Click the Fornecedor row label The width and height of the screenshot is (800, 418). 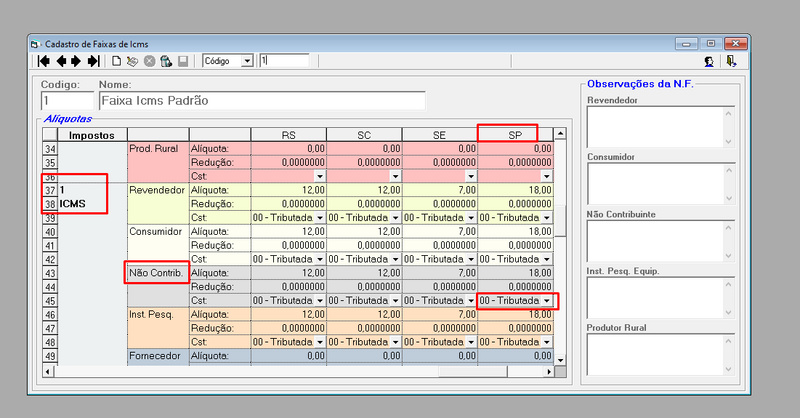[x=155, y=356]
